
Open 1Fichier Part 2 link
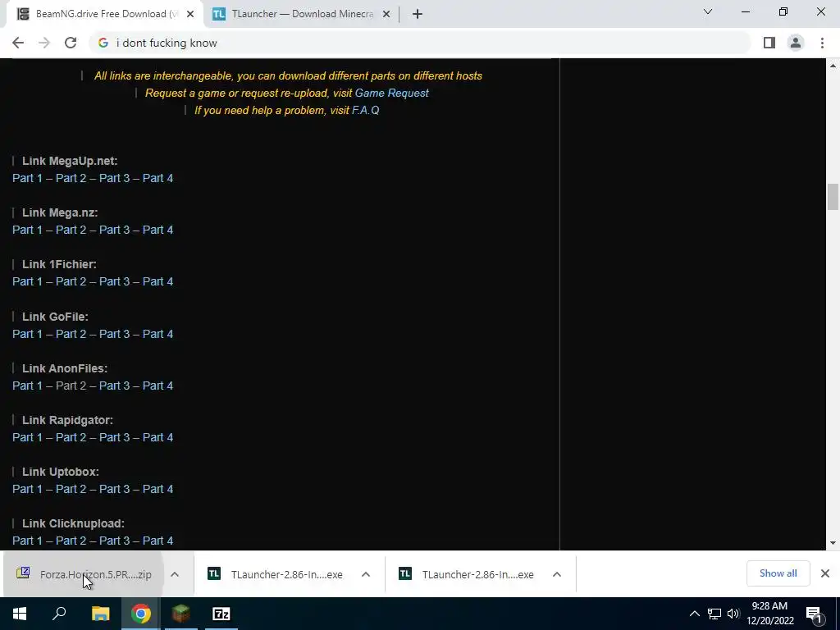coord(71,281)
